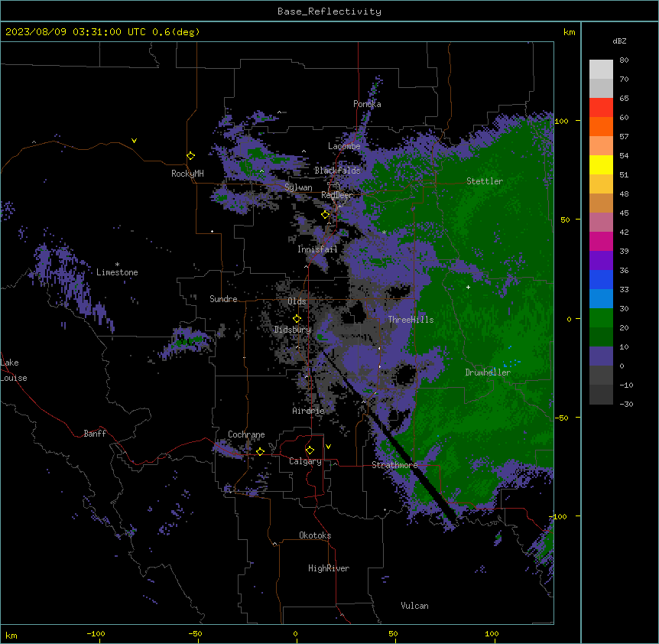The width and height of the screenshot is (659, 644).
Task: Click the Strathmore town label
Action: click(394, 465)
